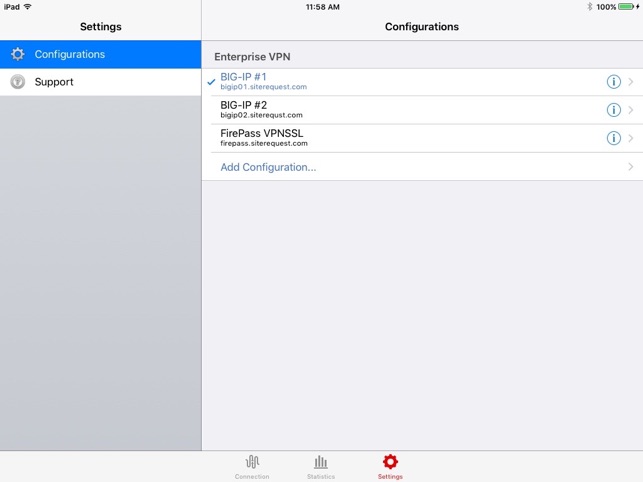Tap the Wi-Fi status icon
643x482 pixels.
pyautogui.click(x=27, y=7)
